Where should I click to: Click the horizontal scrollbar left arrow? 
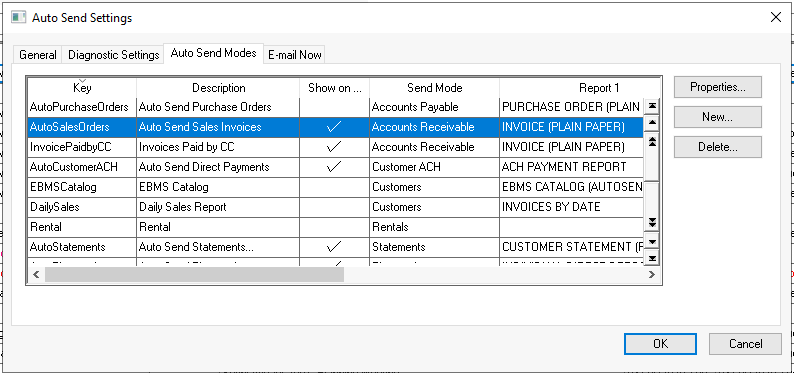pyautogui.click(x=36, y=274)
